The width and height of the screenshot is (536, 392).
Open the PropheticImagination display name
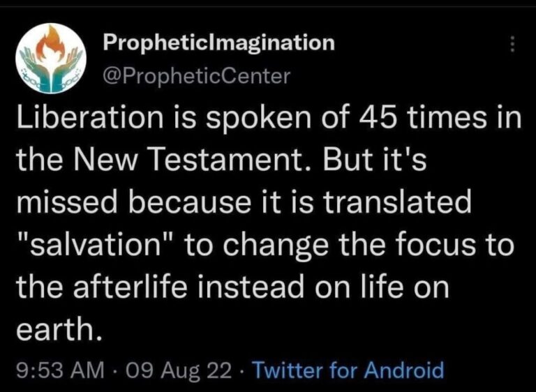pyautogui.click(x=218, y=43)
